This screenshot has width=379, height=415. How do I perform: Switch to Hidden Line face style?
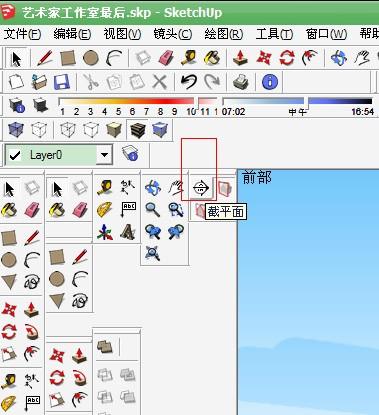[91, 129]
